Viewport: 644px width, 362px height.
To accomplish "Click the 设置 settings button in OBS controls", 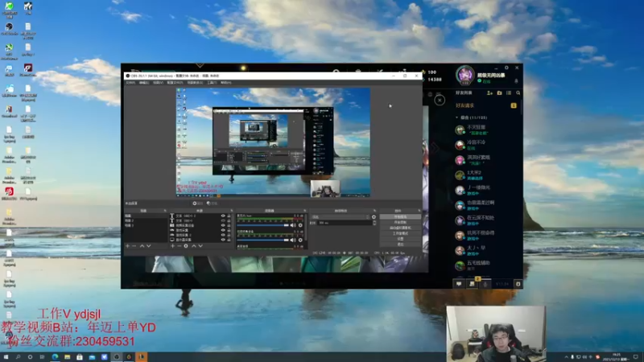I will [x=400, y=239].
